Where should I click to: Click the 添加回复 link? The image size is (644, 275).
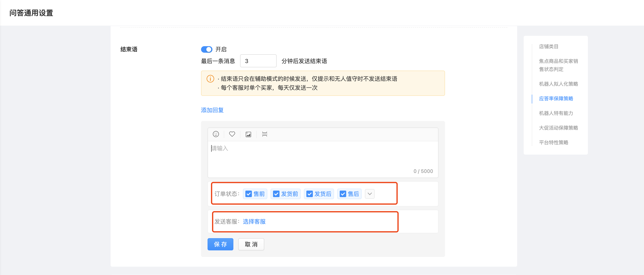(x=212, y=110)
